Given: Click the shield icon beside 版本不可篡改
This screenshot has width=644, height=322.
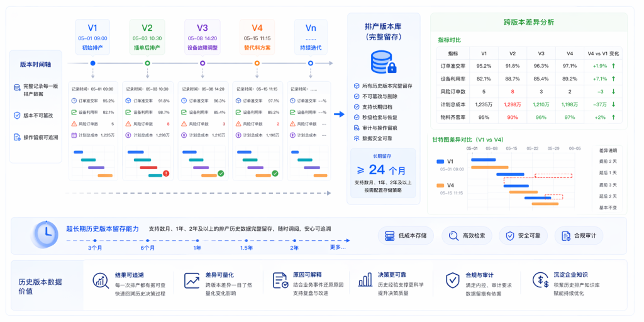Looking at the screenshot, I should [17, 116].
